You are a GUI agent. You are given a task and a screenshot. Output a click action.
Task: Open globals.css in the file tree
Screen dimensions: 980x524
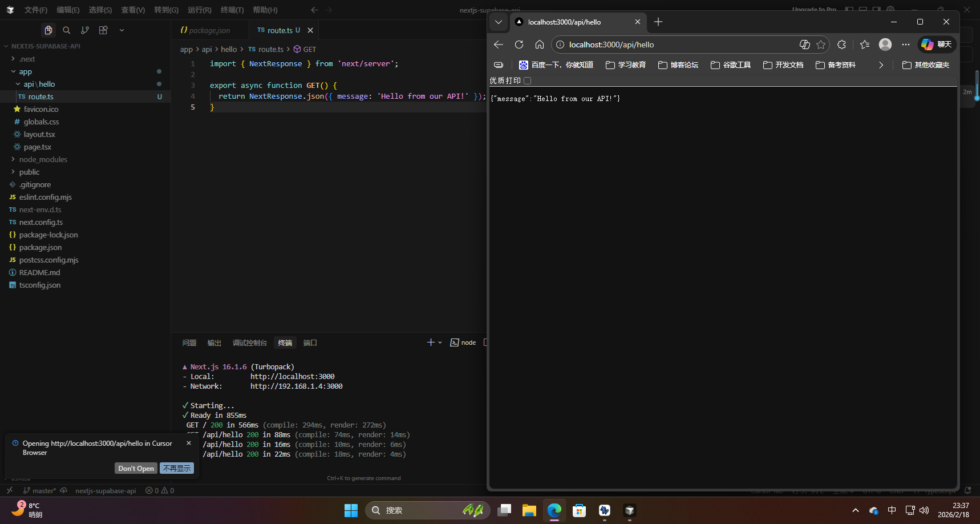(x=41, y=122)
